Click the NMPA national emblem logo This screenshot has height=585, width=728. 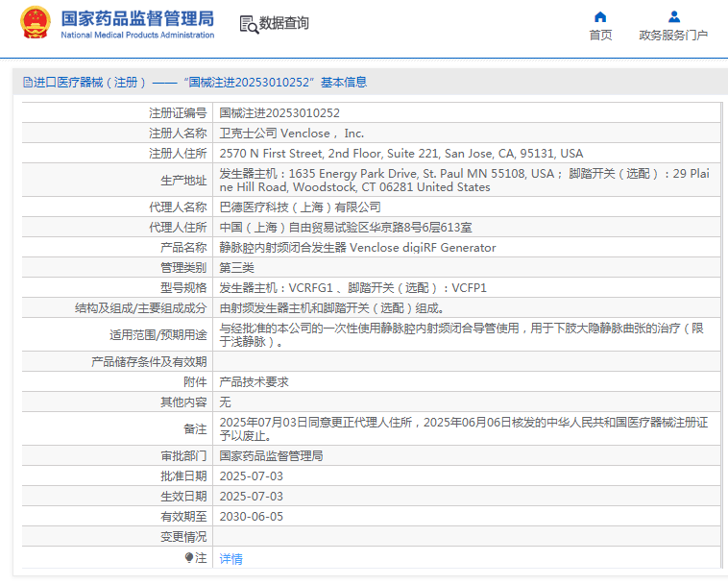coord(36,24)
